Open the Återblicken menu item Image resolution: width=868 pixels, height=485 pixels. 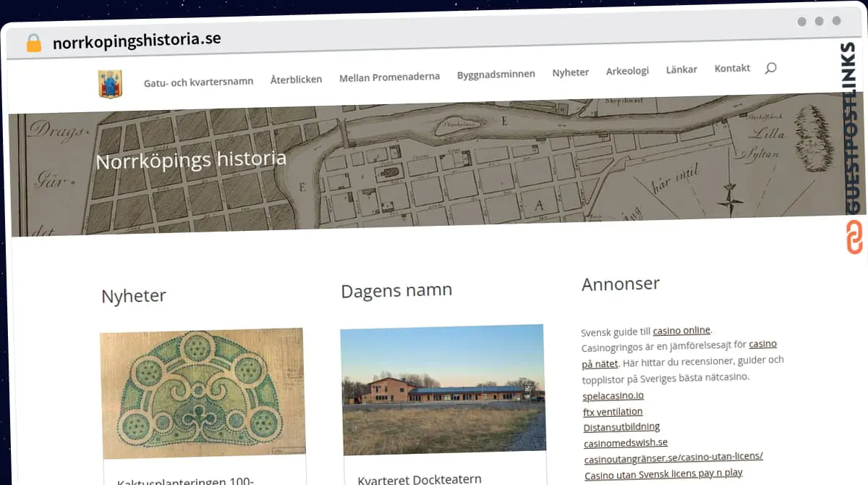pyautogui.click(x=296, y=79)
